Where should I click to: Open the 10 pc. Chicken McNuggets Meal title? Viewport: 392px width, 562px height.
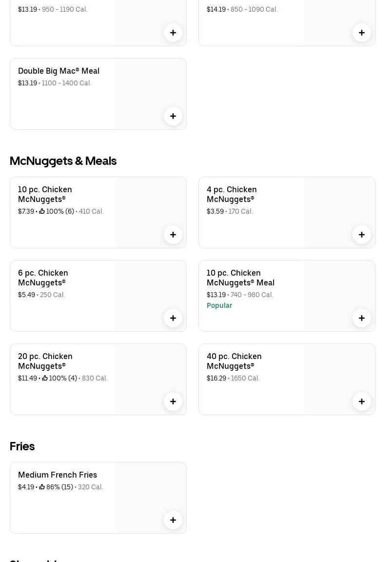tap(240, 278)
